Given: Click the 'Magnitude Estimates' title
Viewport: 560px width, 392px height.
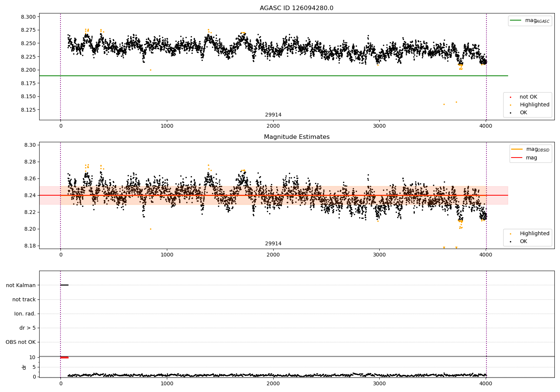Looking at the screenshot, I should tap(296, 137).
